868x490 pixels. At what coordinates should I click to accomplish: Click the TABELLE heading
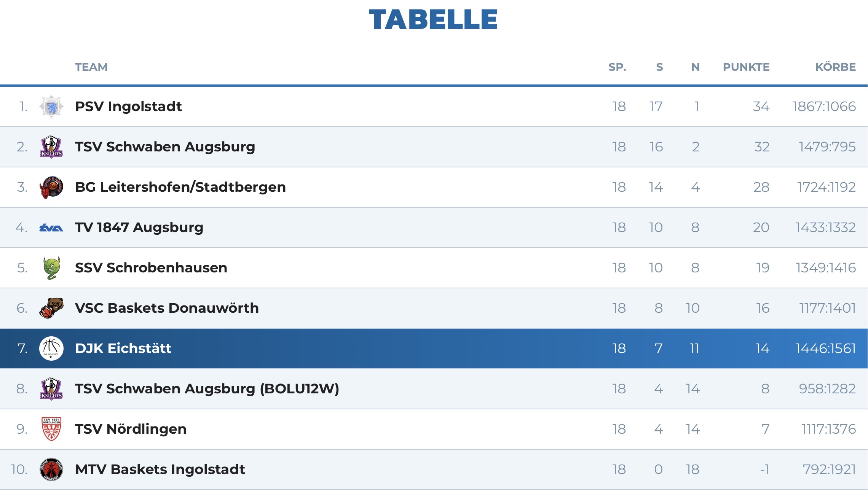click(x=433, y=19)
